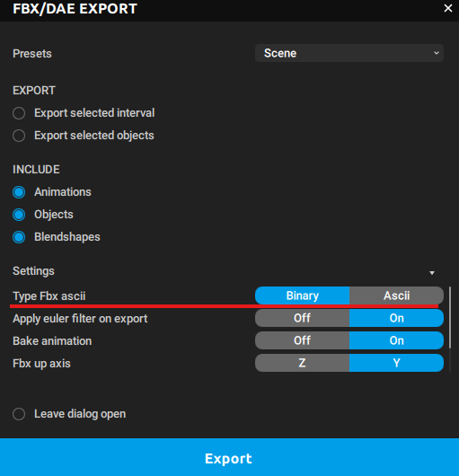This screenshot has height=476, width=459.
Task: Toggle the Objects include option
Action: [x=19, y=215]
